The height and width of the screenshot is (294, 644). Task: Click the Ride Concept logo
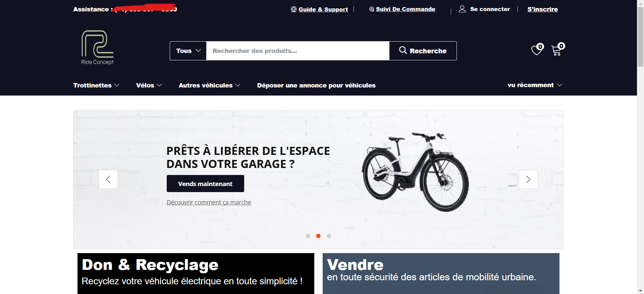tap(97, 47)
